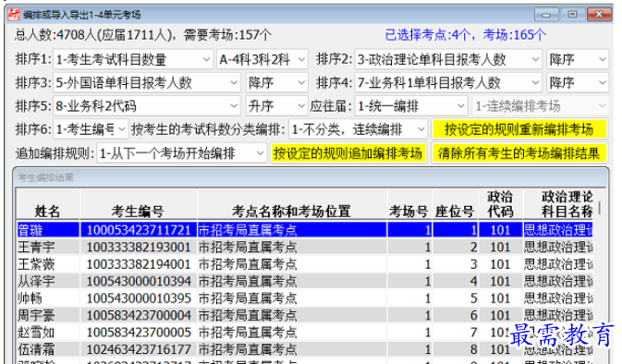Viewport: 622px width, 364px height.
Task: Open the 排序3 dropdown 5-外国语单科目报考人数
Action: coord(146,83)
